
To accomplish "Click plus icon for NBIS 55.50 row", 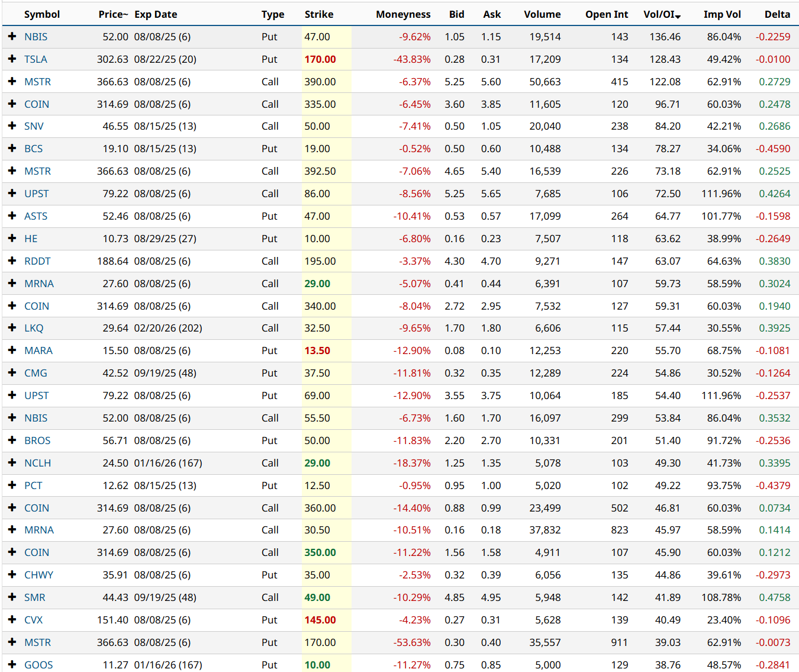I will (12, 418).
